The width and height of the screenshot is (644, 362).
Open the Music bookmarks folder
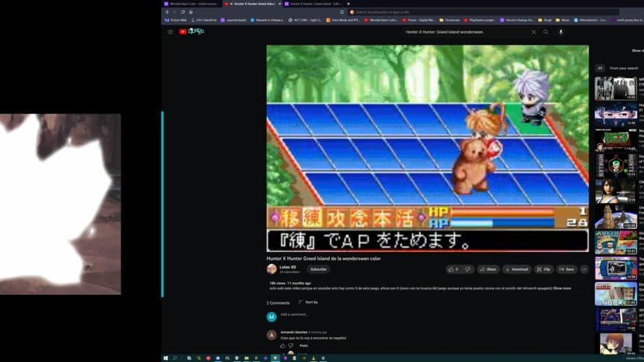(562, 20)
